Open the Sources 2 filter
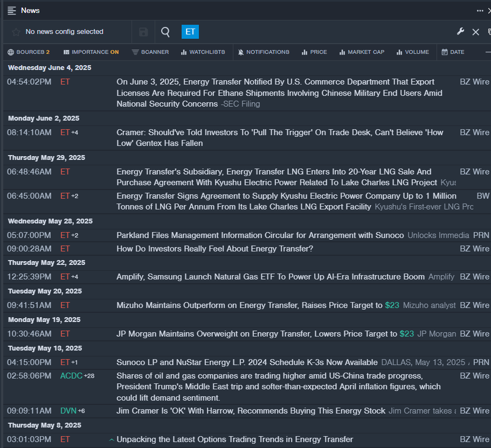 click(x=29, y=52)
